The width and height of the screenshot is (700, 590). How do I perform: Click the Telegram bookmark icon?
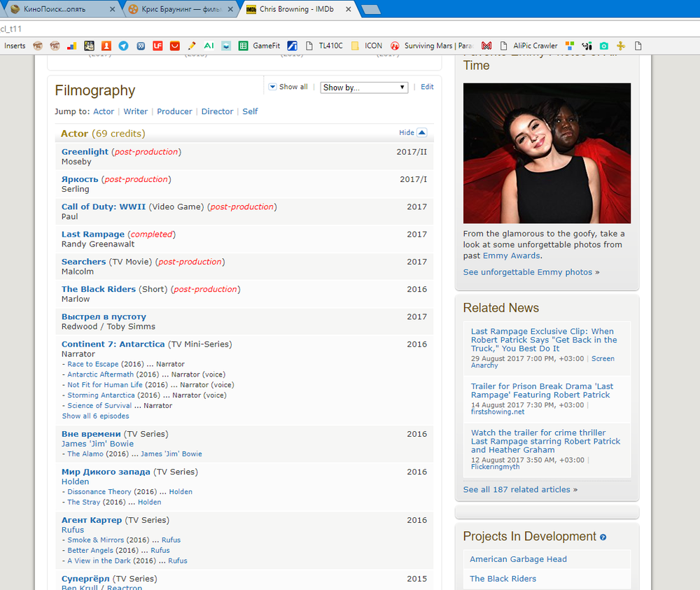pos(123,45)
